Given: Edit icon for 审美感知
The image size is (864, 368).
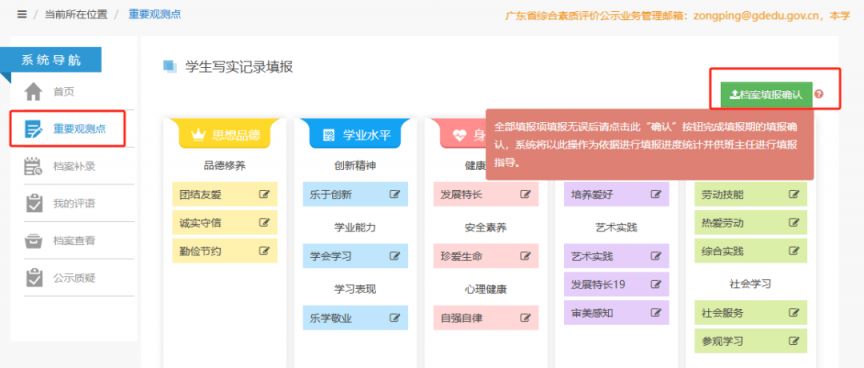Looking at the screenshot, I should (x=656, y=312).
